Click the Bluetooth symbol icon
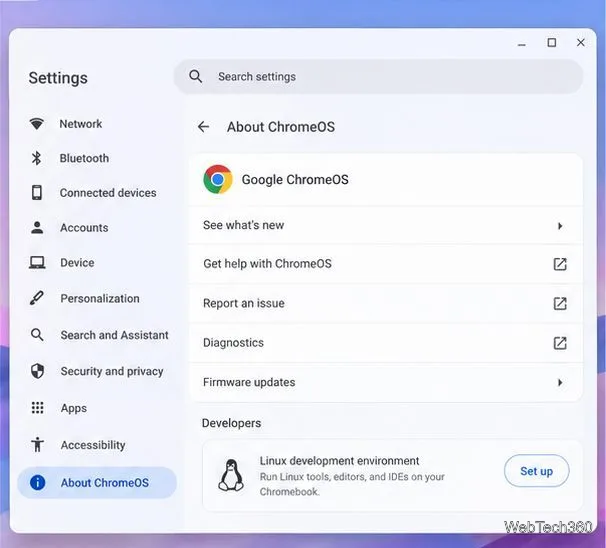The image size is (606, 548). coord(37,158)
